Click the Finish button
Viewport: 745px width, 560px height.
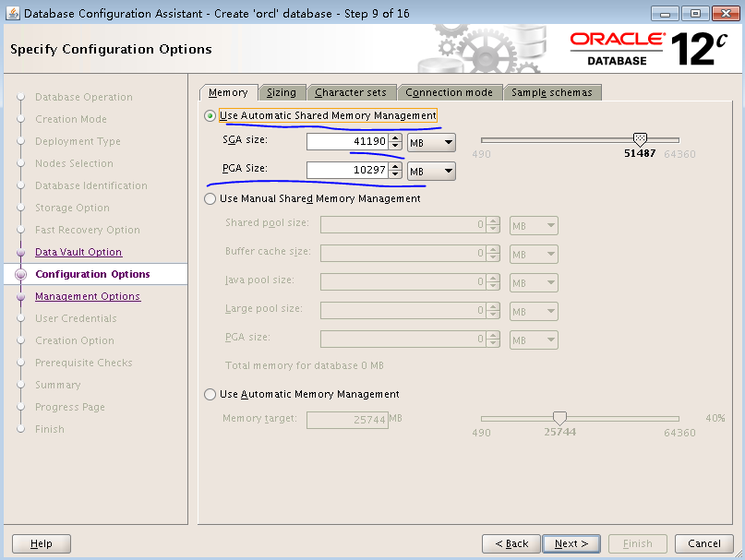tap(638, 543)
